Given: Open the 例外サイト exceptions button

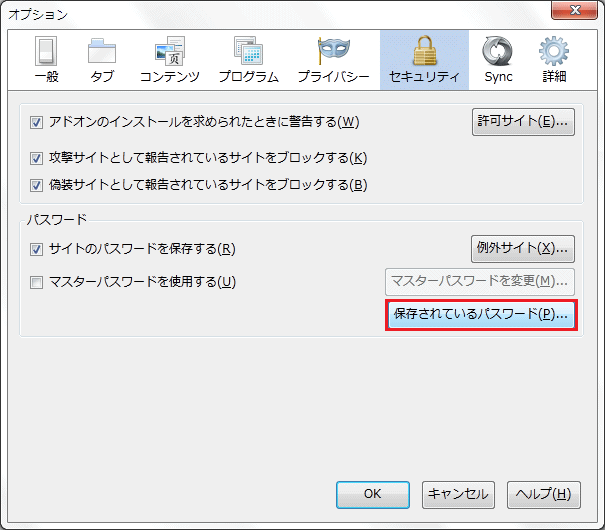Looking at the screenshot, I should coord(523,248).
